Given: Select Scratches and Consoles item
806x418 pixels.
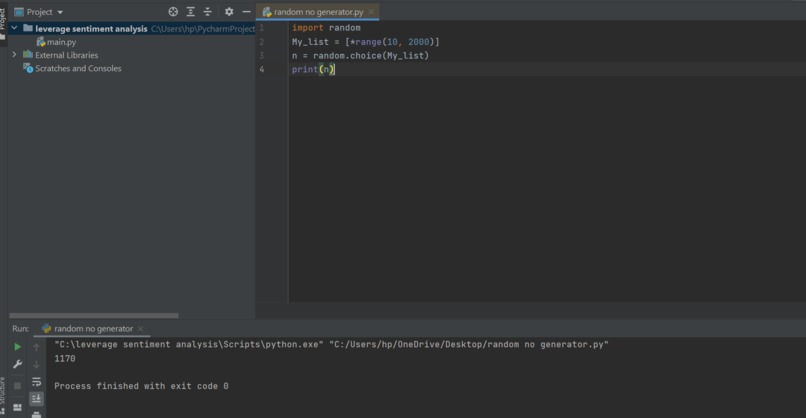Looking at the screenshot, I should coord(78,68).
